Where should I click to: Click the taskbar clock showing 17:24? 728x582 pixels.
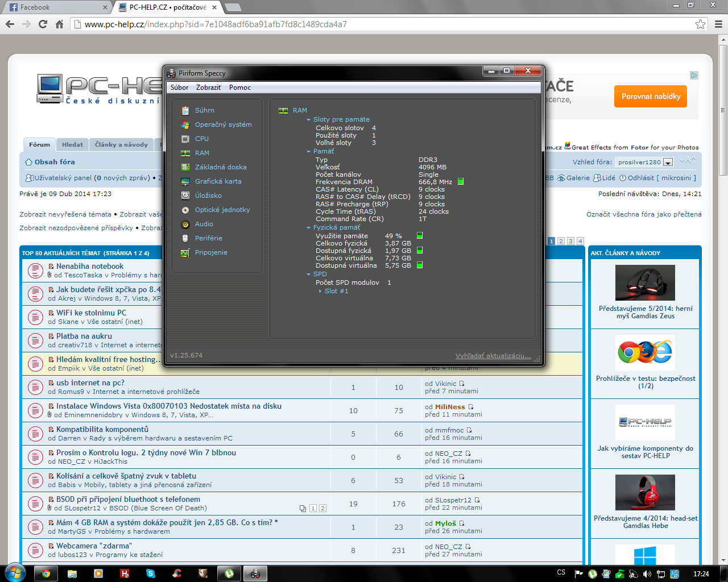coord(701,574)
